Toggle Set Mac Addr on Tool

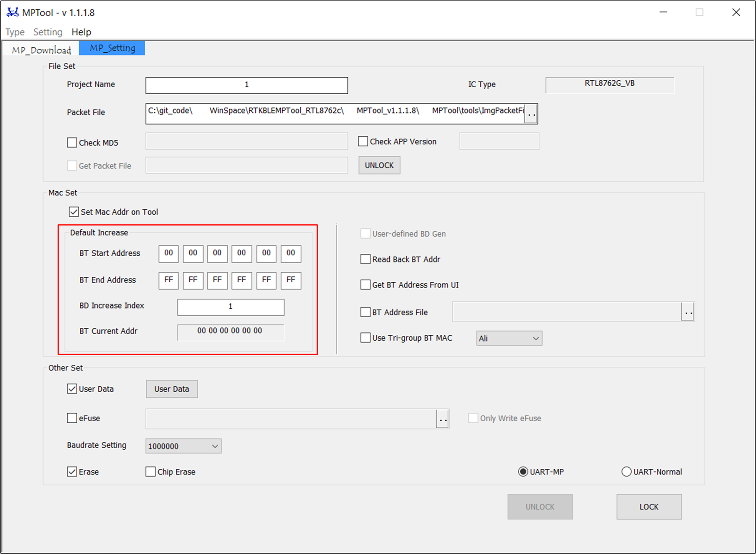74,212
